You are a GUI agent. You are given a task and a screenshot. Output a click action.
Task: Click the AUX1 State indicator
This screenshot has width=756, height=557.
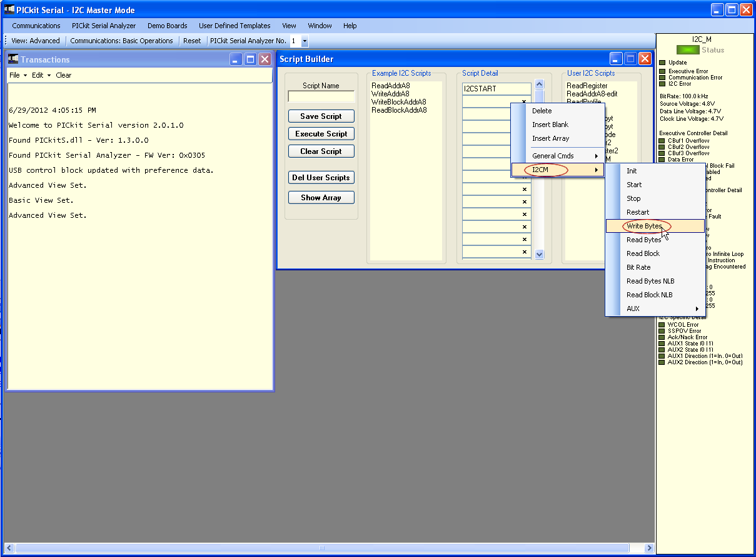(662, 344)
